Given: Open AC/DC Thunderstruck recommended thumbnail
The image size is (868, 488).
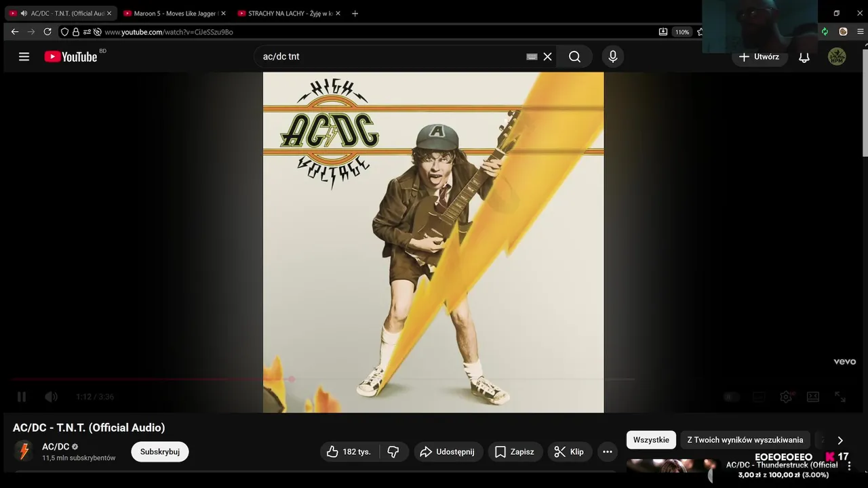Looking at the screenshot, I should pos(671,466).
